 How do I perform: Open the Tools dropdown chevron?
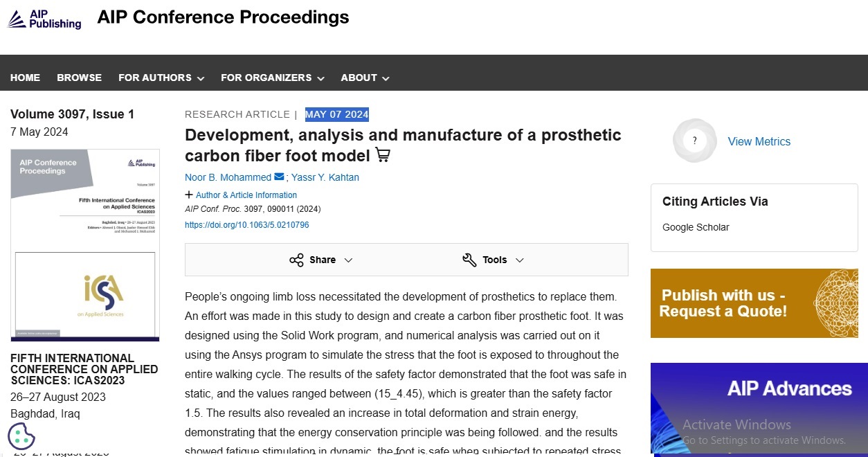[520, 260]
